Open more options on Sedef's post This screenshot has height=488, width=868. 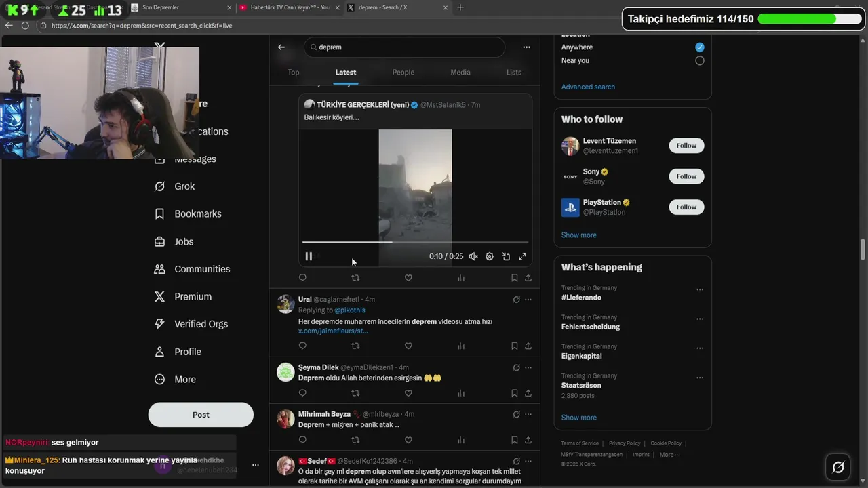[x=528, y=461]
